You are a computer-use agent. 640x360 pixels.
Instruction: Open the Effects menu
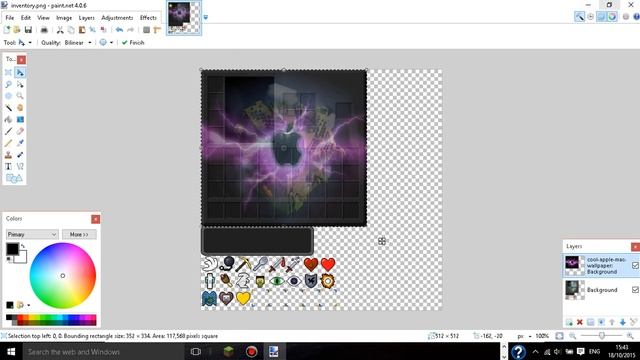[x=148, y=18]
